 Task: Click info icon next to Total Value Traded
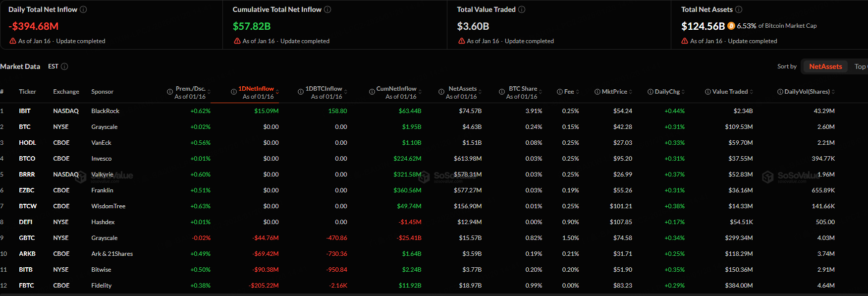point(522,9)
